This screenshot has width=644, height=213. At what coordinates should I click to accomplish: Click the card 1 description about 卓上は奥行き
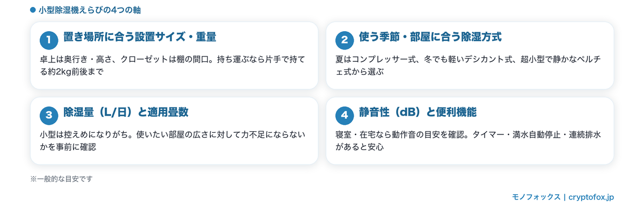[173, 65]
